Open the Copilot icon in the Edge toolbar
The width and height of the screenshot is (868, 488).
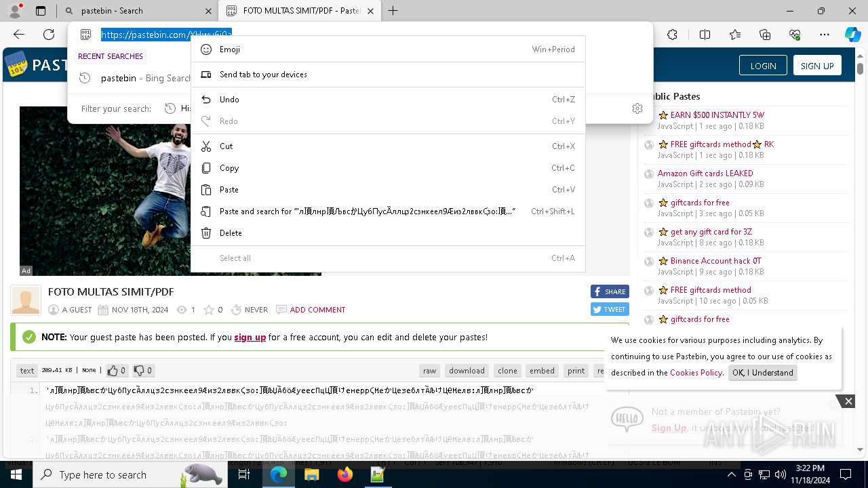point(852,35)
